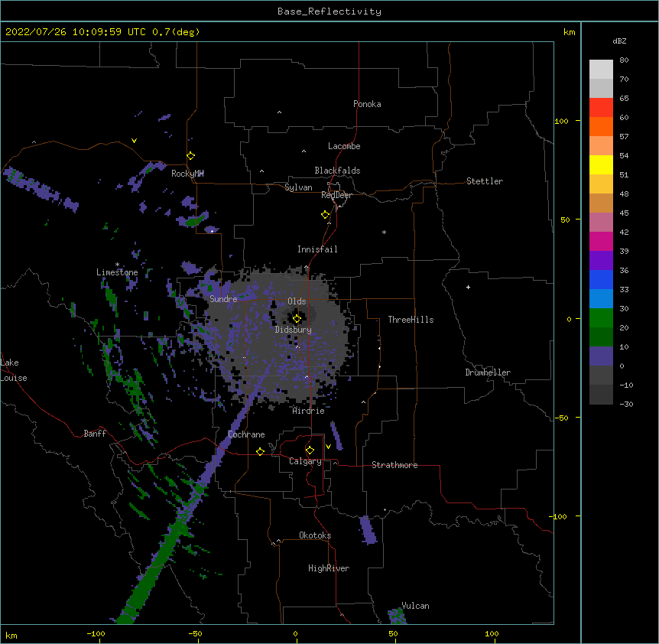Click the Lake Louise label
Image resolution: width=659 pixels, height=644 pixels.
14,370
